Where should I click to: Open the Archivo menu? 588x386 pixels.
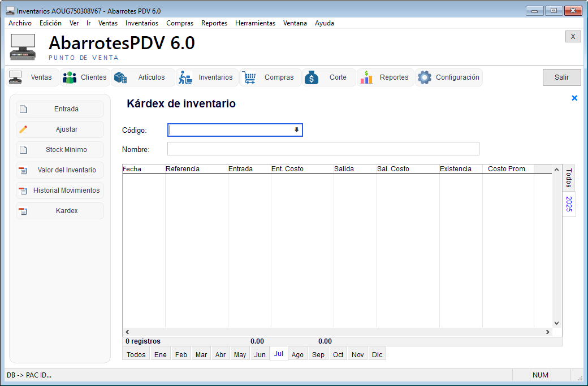(x=20, y=23)
